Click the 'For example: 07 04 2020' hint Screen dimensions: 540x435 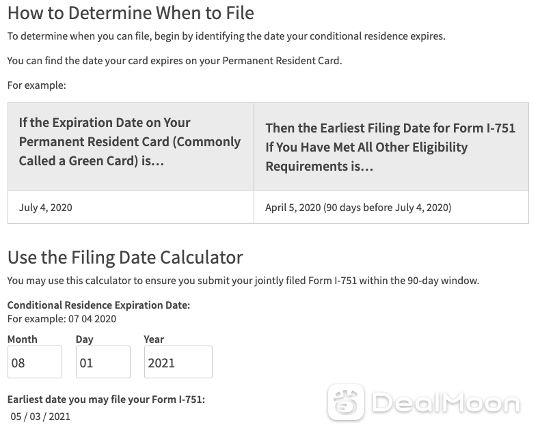pos(62,319)
